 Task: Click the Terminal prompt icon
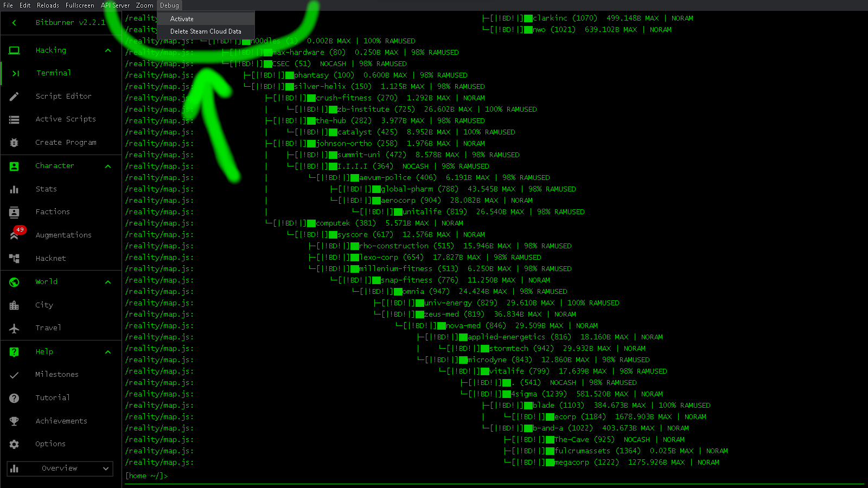15,73
